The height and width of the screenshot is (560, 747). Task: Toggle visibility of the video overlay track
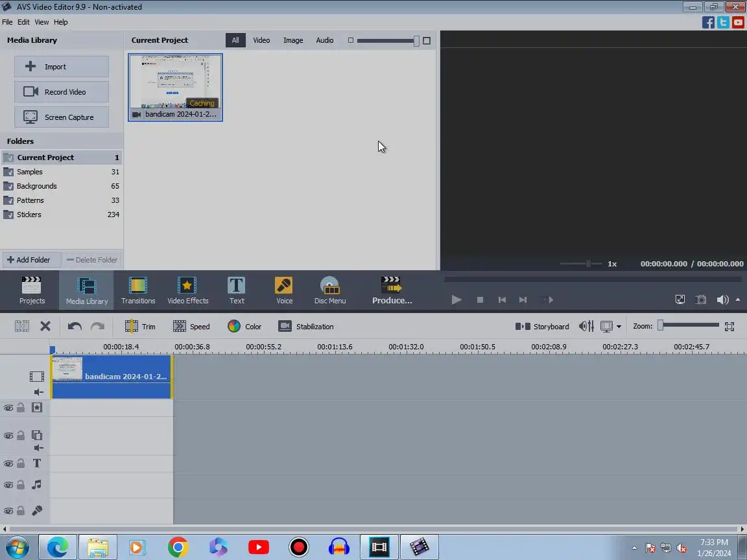[8, 436]
